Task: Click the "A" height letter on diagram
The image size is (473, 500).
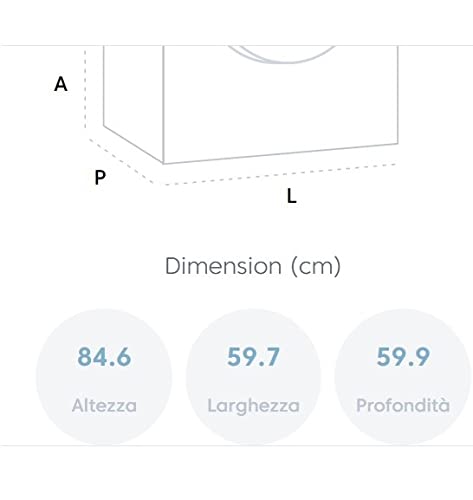Action: pos(61,84)
